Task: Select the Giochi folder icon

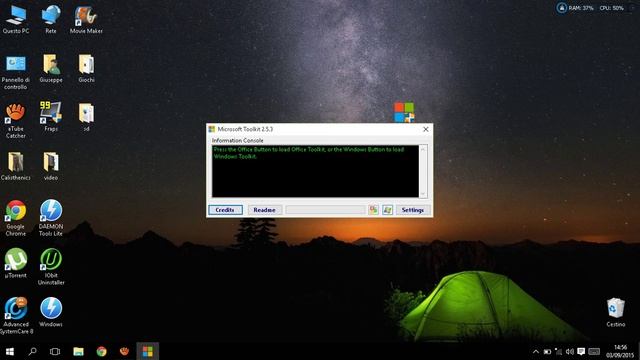Action: pos(86,69)
